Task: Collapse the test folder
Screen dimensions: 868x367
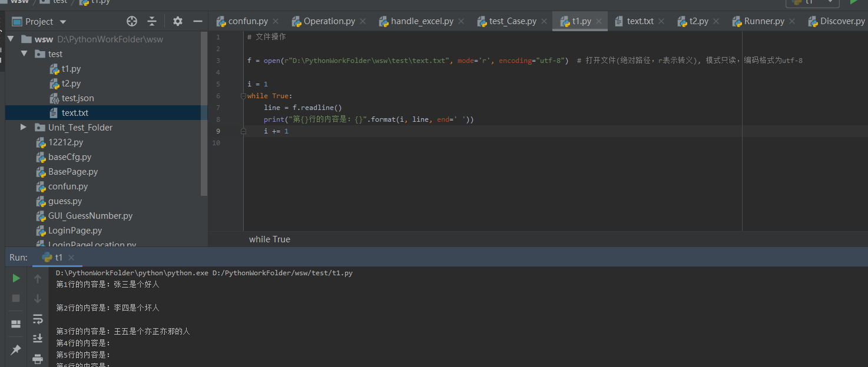Action: 24,54
